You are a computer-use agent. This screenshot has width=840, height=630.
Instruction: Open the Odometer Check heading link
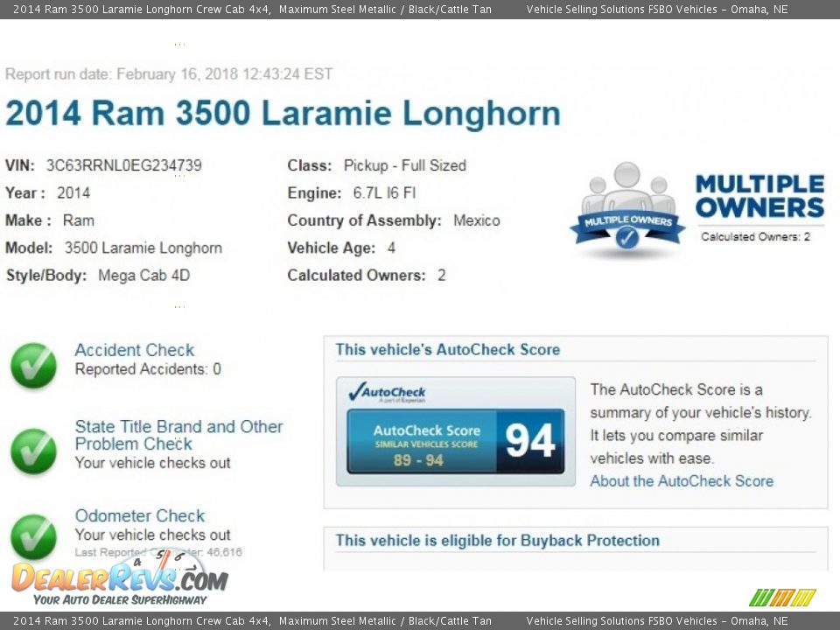[140, 515]
